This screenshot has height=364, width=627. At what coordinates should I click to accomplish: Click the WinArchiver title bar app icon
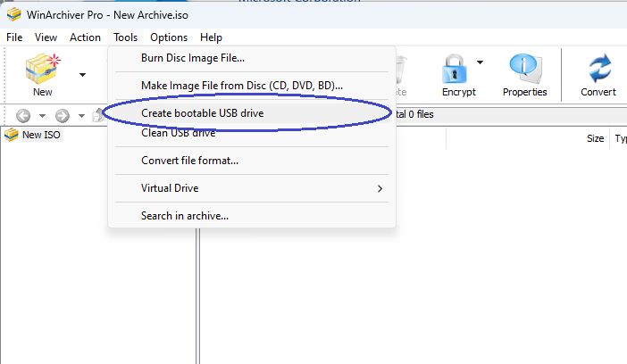click(x=14, y=14)
